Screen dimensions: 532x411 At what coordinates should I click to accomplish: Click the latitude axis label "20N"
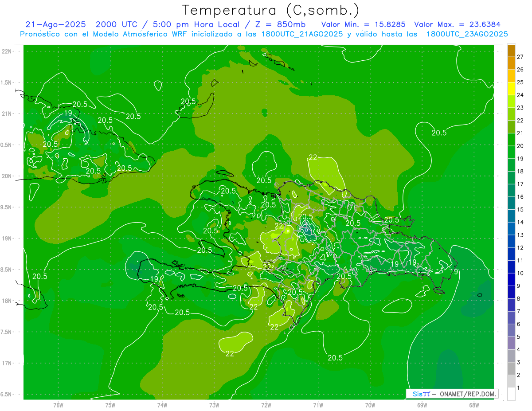(7, 176)
